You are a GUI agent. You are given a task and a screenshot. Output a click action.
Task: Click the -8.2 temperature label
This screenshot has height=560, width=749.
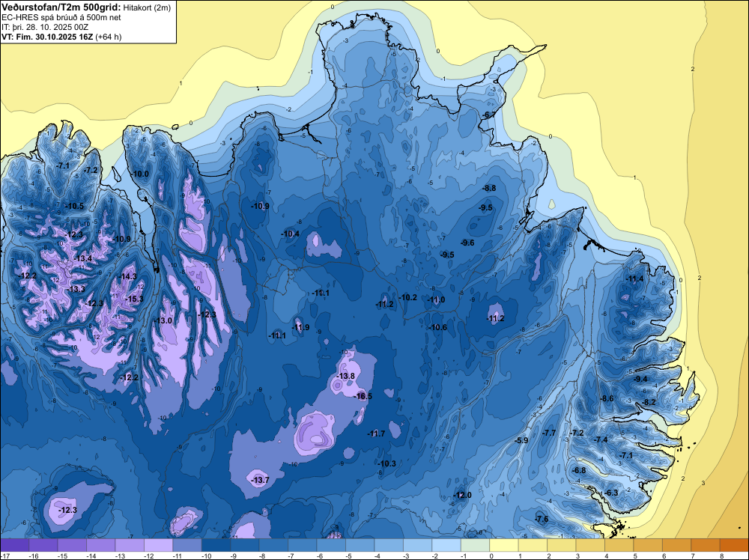coord(649,403)
